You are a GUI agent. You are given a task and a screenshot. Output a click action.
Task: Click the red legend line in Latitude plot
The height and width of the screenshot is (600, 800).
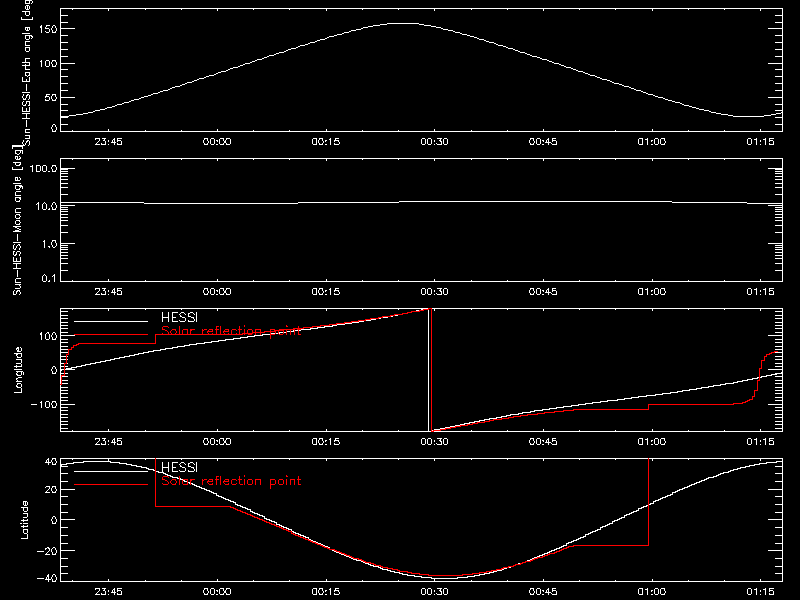111,485
